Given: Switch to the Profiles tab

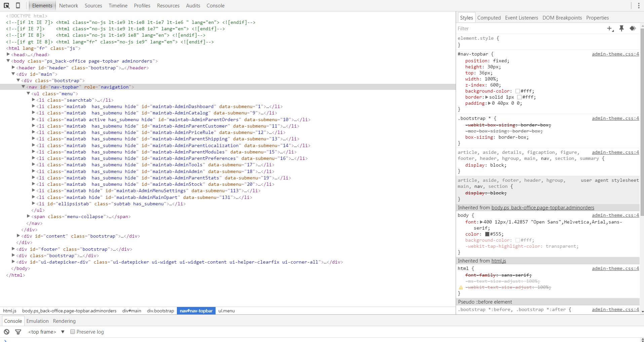Looking at the screenshot, I should click(142, 6).
